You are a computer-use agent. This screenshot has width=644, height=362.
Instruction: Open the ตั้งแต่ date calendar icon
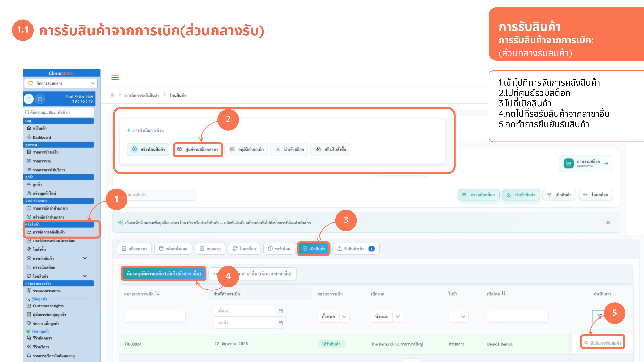click(280, 311)
